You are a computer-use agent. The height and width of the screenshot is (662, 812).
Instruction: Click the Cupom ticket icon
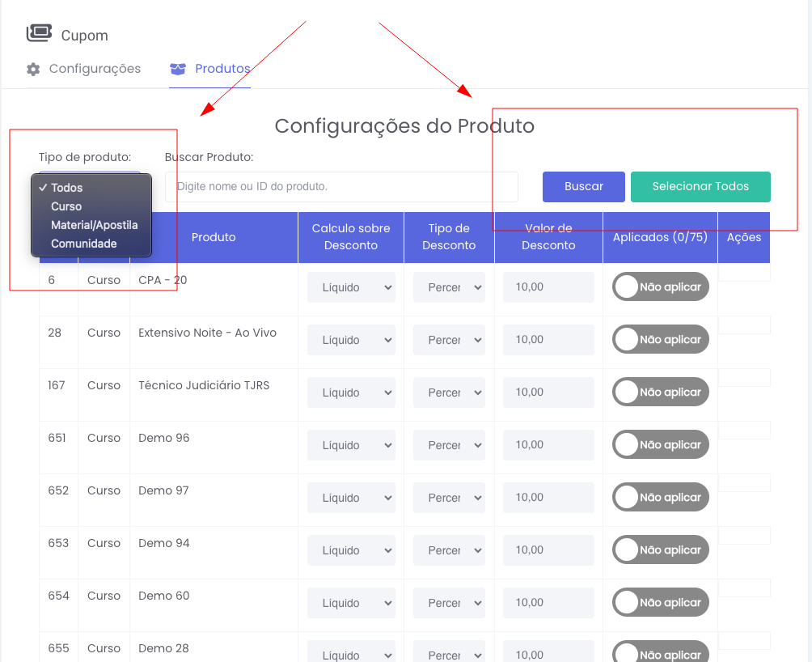coord(38,33)
